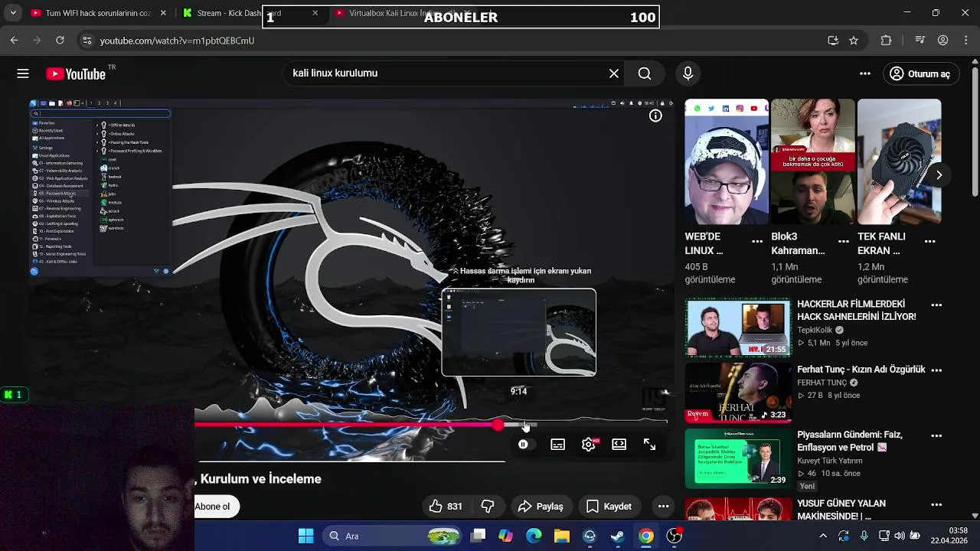Start voice search with the microphone
The image size is (980, 551).
point(688,73)
